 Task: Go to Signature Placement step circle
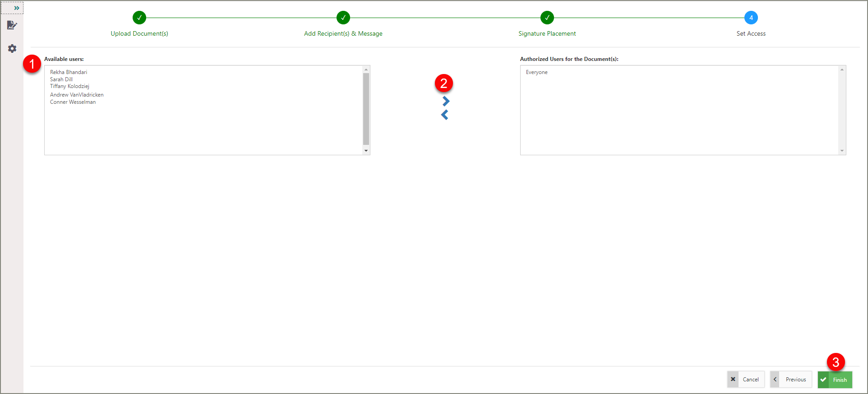point(547,18)
